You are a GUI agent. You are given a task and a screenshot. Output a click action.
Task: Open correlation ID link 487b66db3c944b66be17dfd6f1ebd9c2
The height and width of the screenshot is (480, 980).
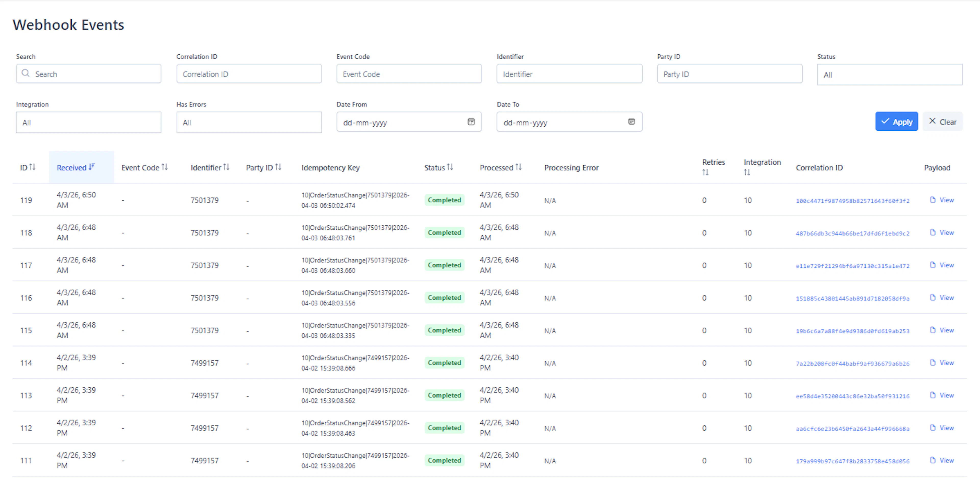(x=853, y=233)
